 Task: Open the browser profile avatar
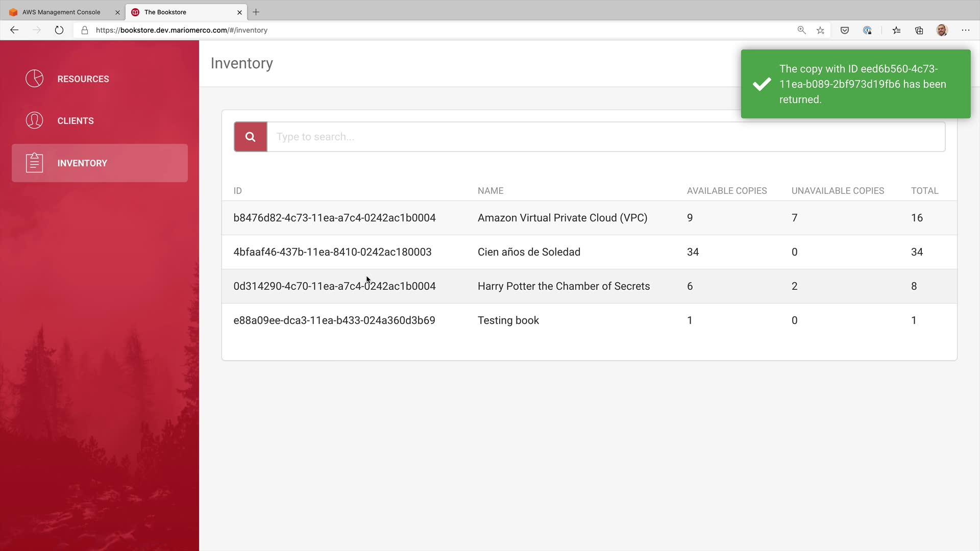942,30
